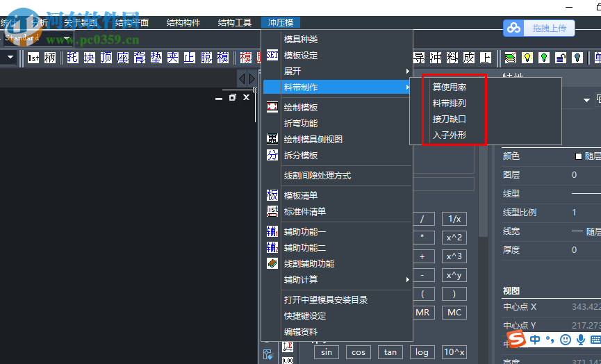The image size is (601, 364).
Task: Click the 成 toolbar icon
Action: 469,58
